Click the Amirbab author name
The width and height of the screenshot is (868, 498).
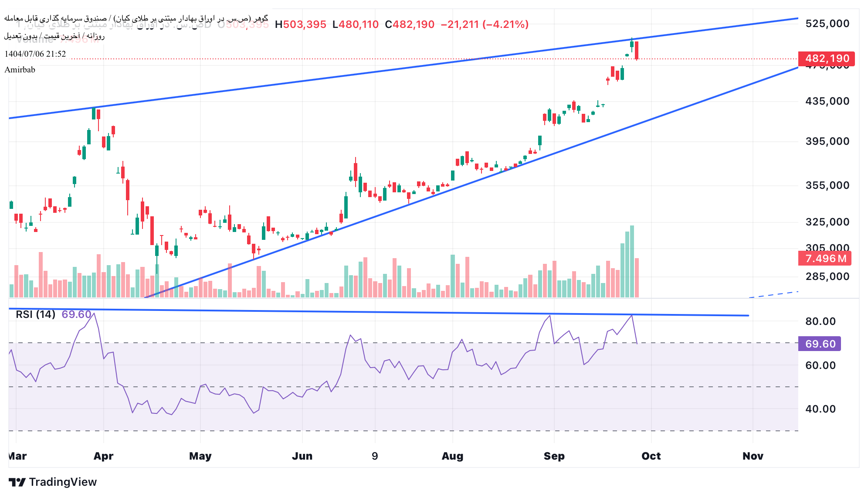click(x=20, y=70)
